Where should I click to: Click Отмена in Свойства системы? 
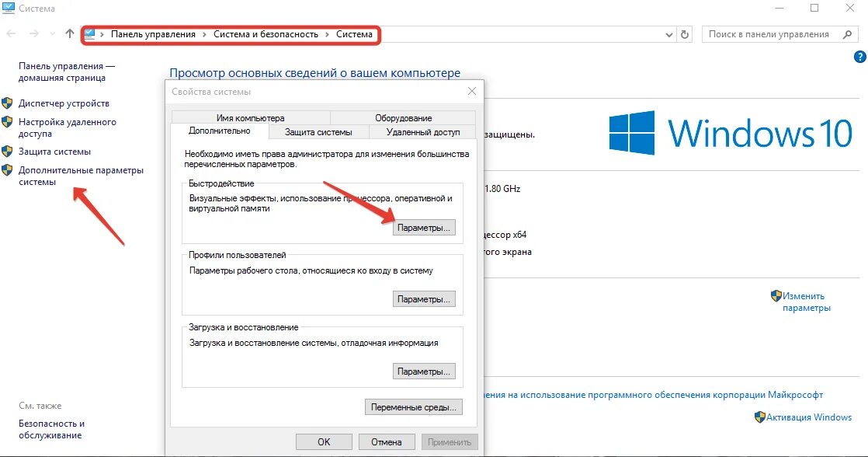[x=387, y=442]
